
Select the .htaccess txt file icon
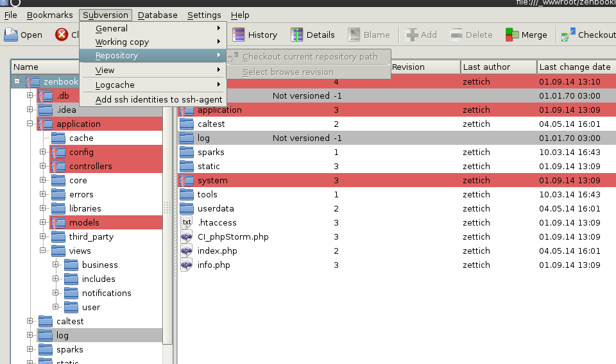coord(187,222)
